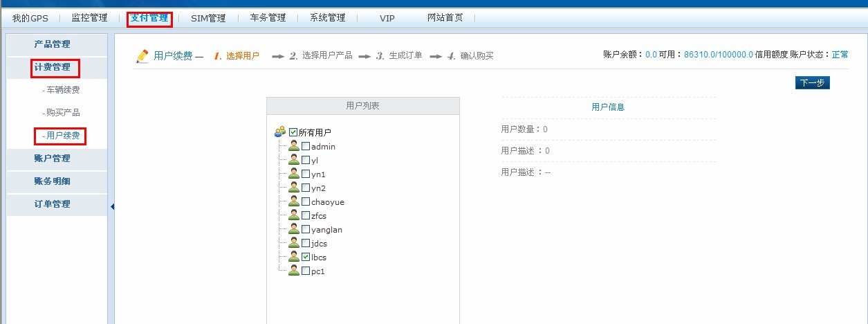Image resolution: width=868 pixels, height=324 pixels.
Task: Expand the 产品管理 sidebar section
Action: (53, 44)
